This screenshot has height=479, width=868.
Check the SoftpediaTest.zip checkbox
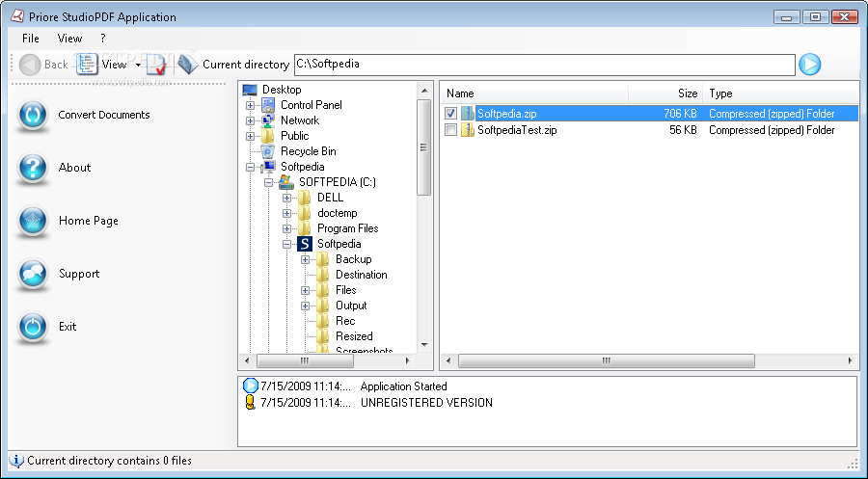[450, 130]
